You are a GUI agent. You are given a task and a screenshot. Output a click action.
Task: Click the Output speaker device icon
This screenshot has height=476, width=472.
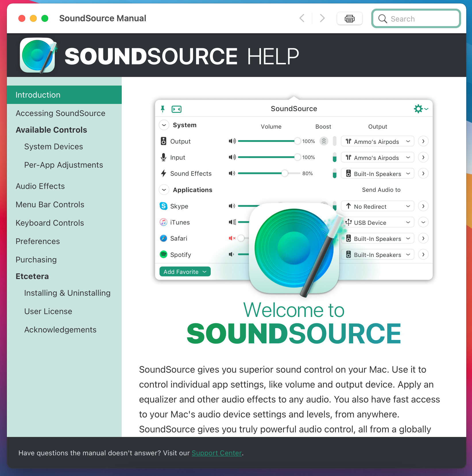(163, 141)
